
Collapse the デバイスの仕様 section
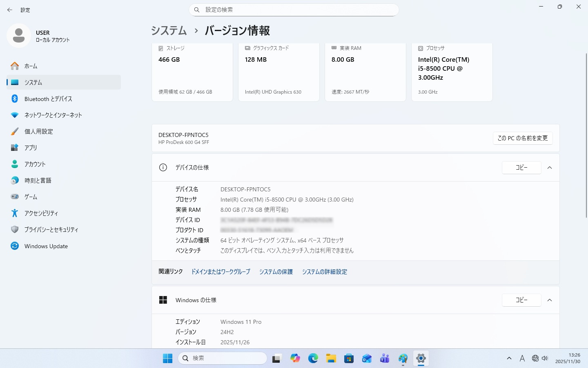[x=550, y=168]
